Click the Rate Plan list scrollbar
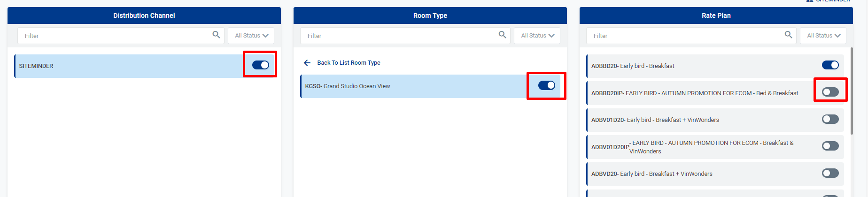Screen dimensions: 868x197 click(852, 84)
